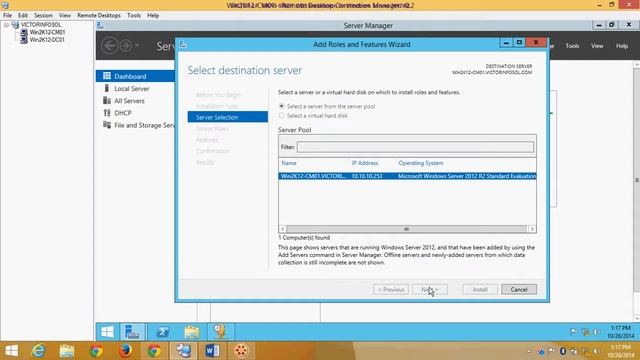Viewport: 640px width, 360px height.
Task: Collapse VICTORINFOSOL group in RDCMan tree
Action: pyautogui.click(x=7, y=25)
